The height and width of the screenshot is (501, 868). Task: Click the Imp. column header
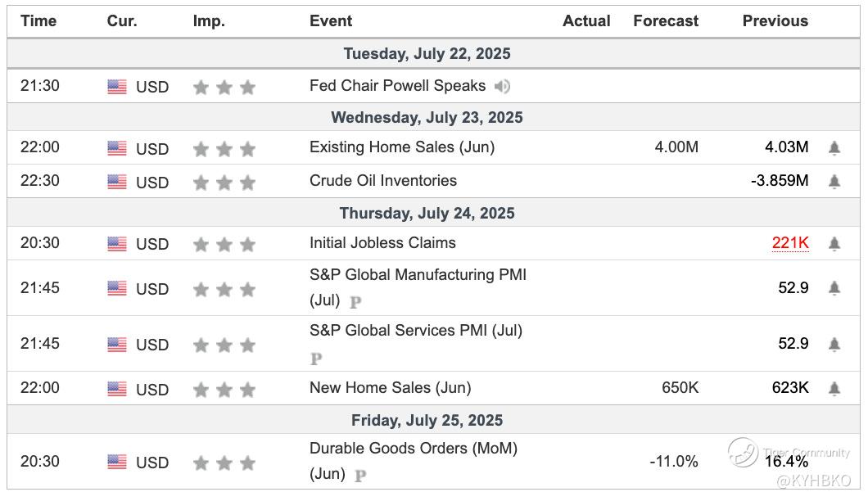(209, 21)
